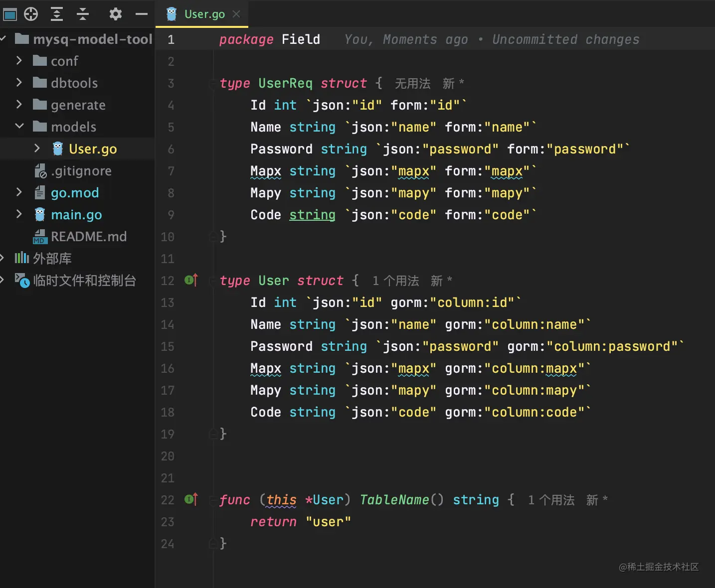
Task: Click the Mapx field in UserReq struct
Action: point(266,171)
